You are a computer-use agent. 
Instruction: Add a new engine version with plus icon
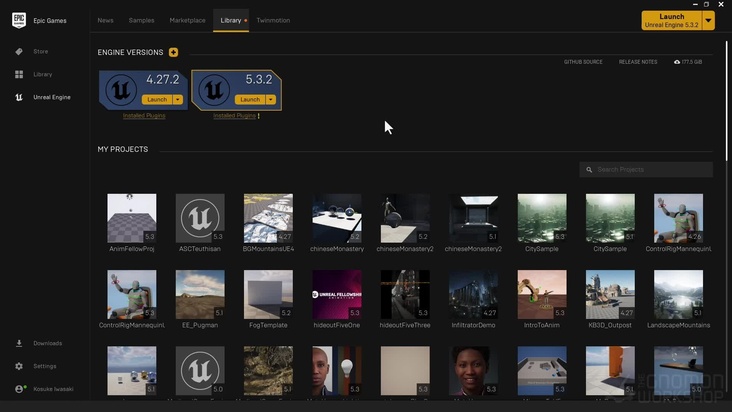click(x=173, y=52)
